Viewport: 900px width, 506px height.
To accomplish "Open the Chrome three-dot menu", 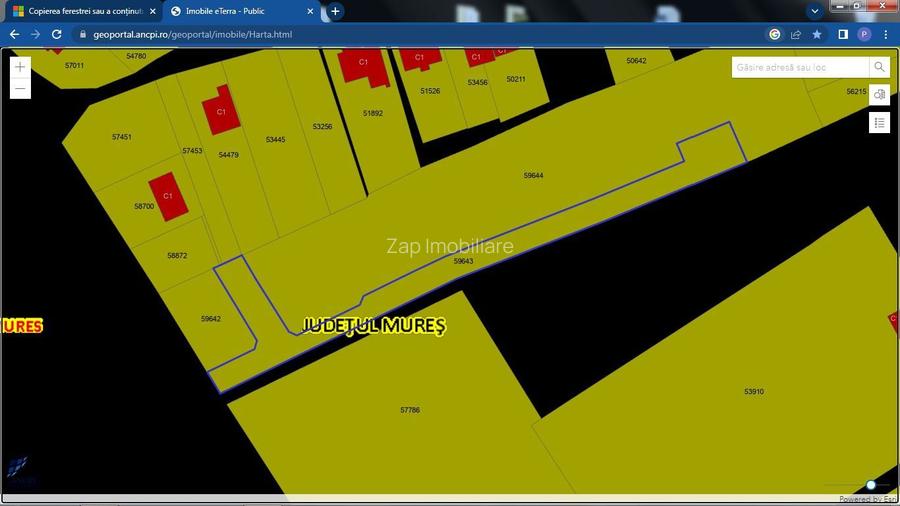I will [x=885, y=34].
